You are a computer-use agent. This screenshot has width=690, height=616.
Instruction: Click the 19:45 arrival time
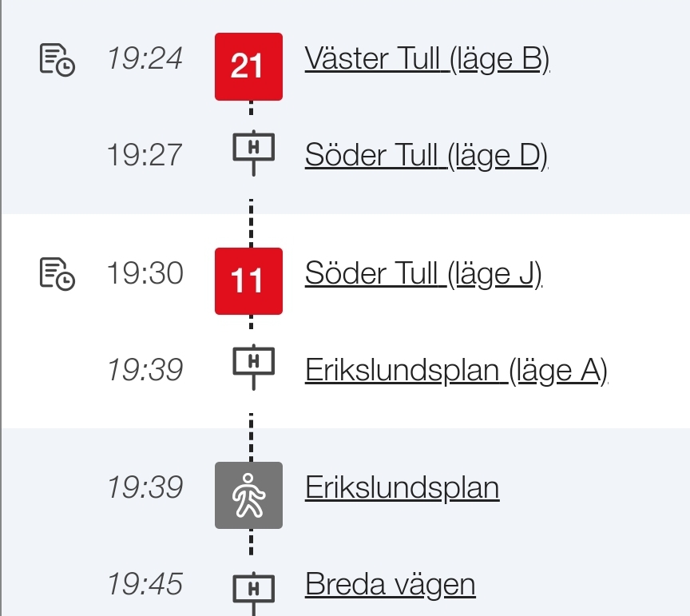pyautogui.click(x=145, y=584)
